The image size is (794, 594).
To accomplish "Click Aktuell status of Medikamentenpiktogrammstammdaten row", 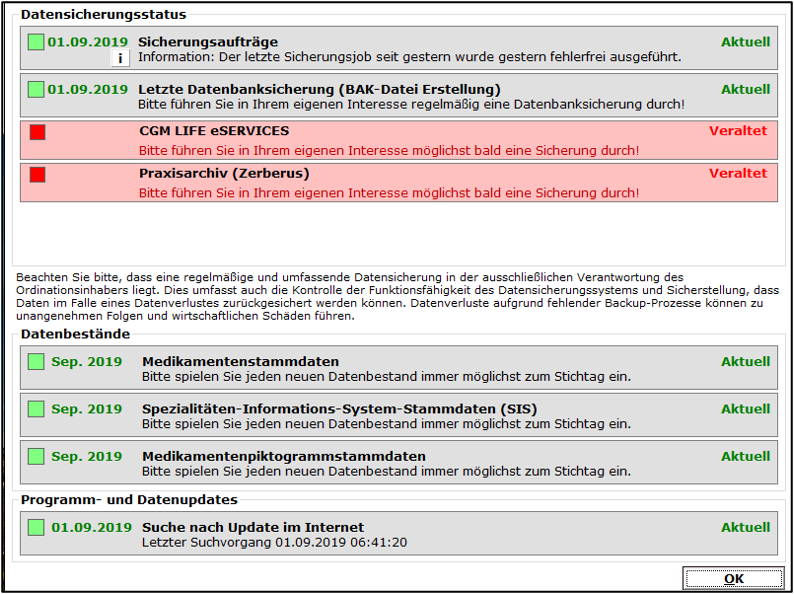I will (746, 456).
